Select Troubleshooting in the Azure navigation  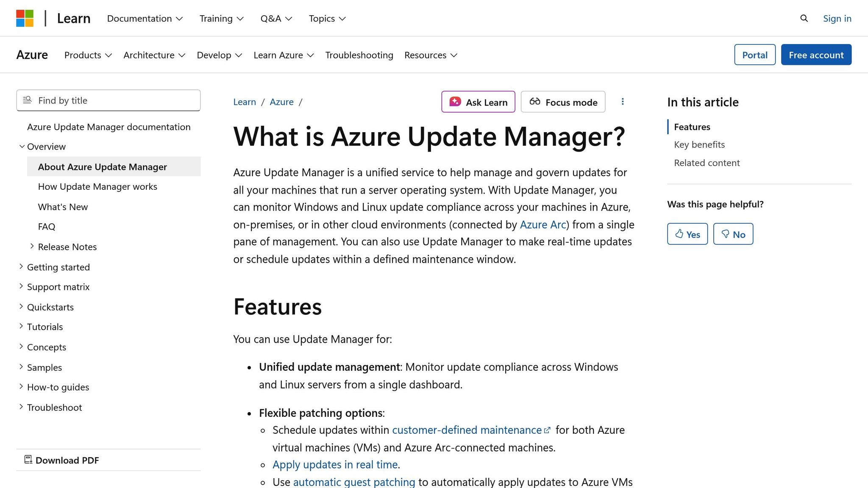(359, 55)
